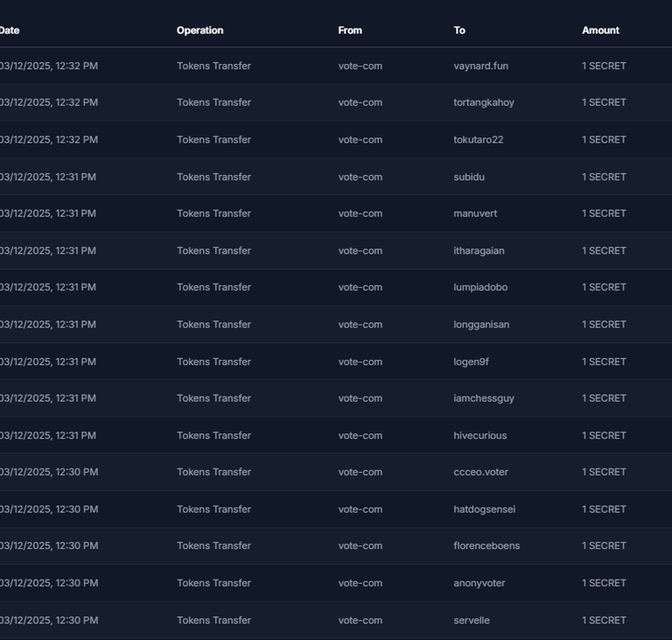Open recipient manuvert

click(x=475, y=214)
